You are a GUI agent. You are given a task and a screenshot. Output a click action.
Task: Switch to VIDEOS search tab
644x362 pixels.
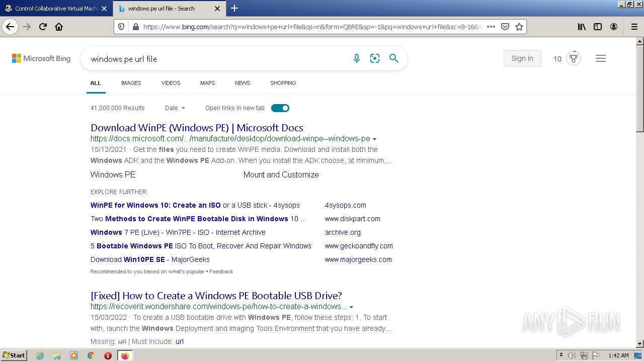(x=171, y=83)
